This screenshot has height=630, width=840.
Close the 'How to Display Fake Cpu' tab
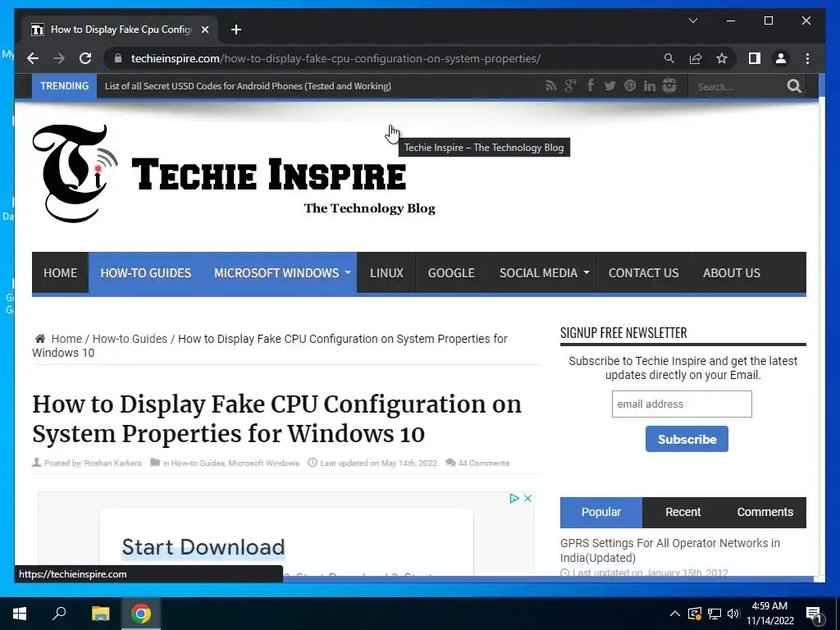pyautogui.click(x=204, y=30)
